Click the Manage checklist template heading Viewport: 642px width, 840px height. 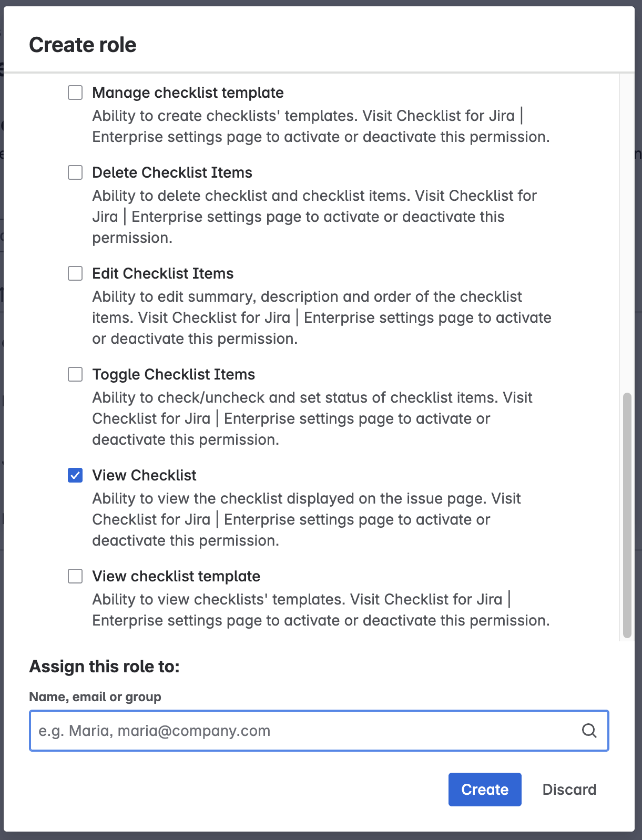click(x=188, y=93)
